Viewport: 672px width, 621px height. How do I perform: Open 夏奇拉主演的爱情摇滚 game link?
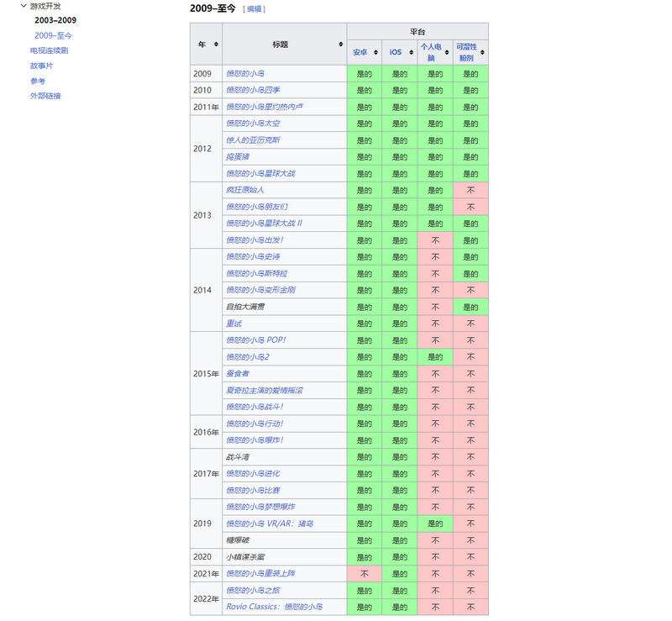click(x=265, y=390)
